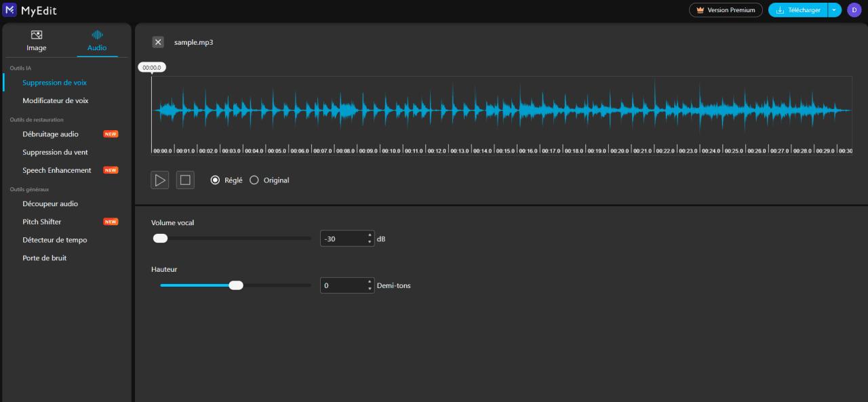Select the Original radio button
The height and width of the screenshot is (402, 868).
pos(254,180)
